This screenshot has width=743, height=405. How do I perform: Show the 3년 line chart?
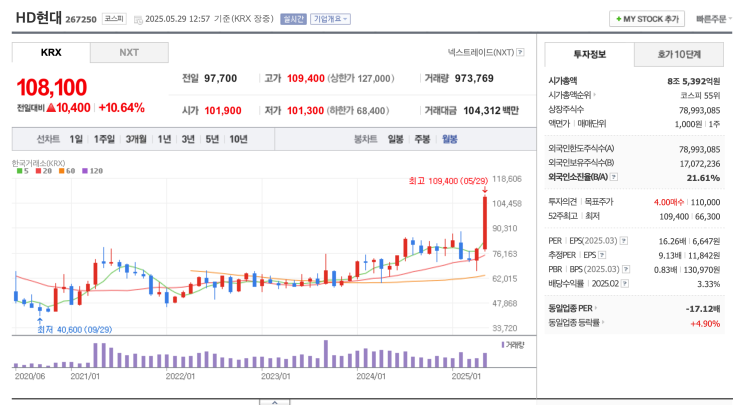[x=188, y=139]
